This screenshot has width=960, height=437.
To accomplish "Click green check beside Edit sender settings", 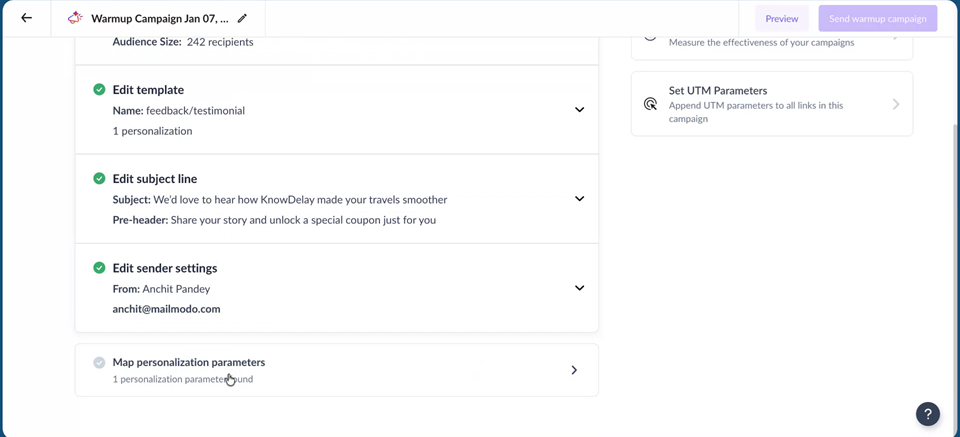I will (x=99, y=268).
